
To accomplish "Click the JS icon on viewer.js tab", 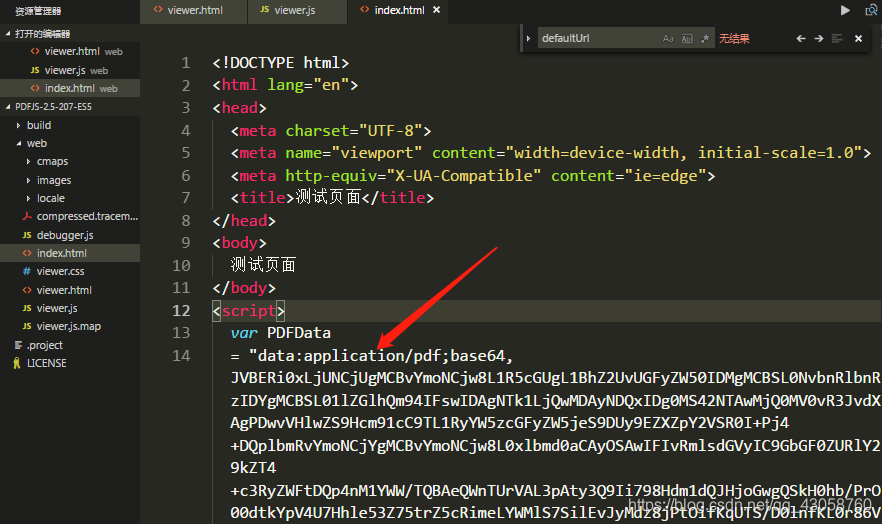I will (264, 10).
